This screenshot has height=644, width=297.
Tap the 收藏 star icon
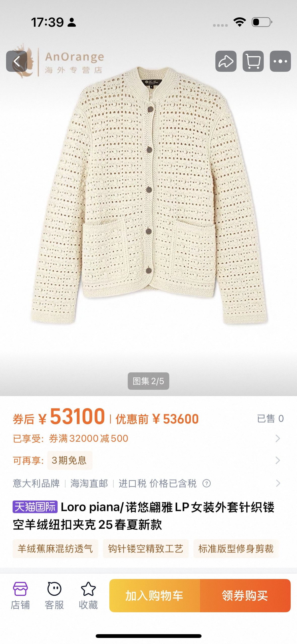coord(88,596)
